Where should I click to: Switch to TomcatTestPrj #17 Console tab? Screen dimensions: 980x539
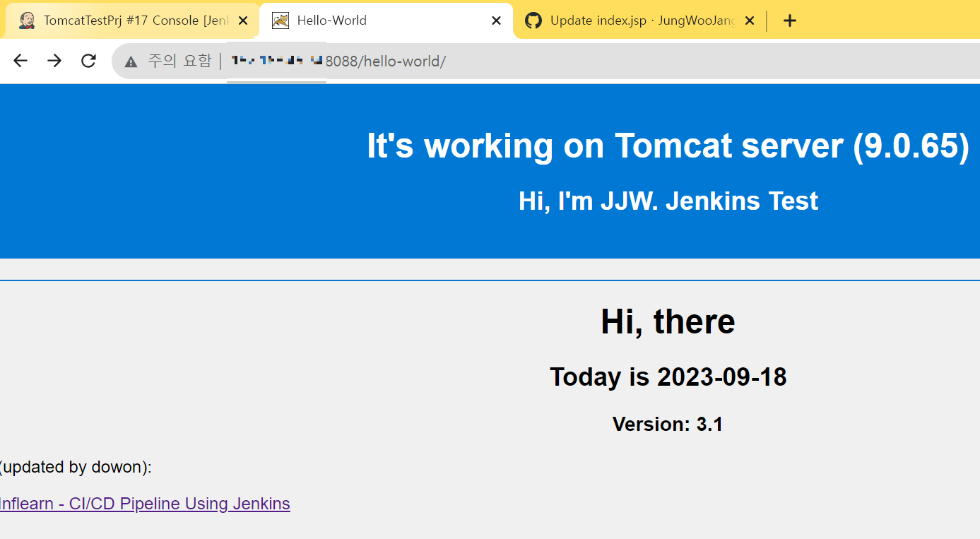coord(132,20)
